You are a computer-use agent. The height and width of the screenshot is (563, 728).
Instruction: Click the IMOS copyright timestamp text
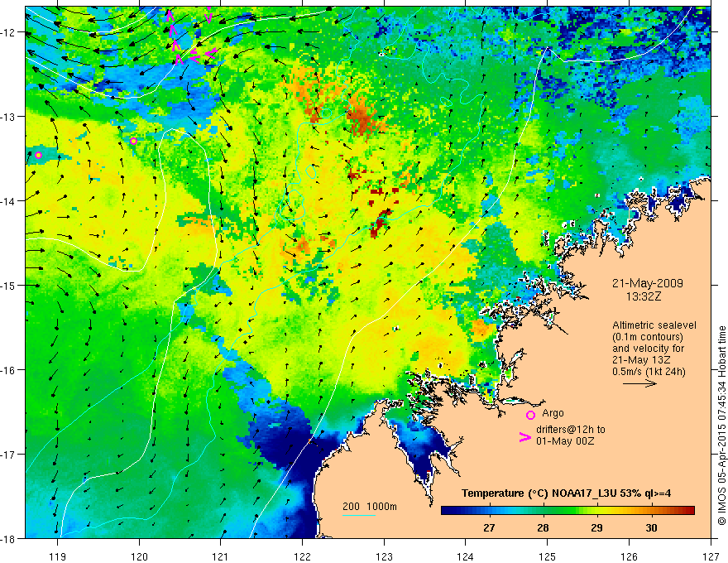[721, 425]
